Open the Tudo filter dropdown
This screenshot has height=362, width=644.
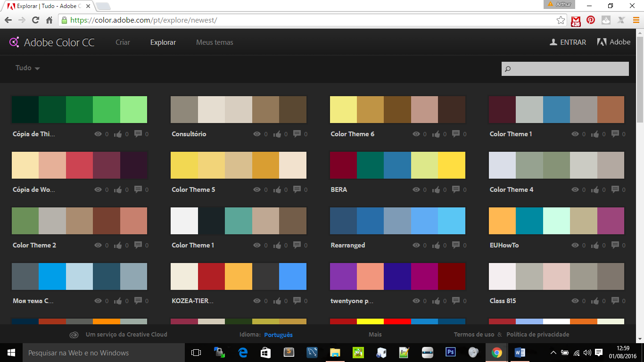tap(27, 68)
